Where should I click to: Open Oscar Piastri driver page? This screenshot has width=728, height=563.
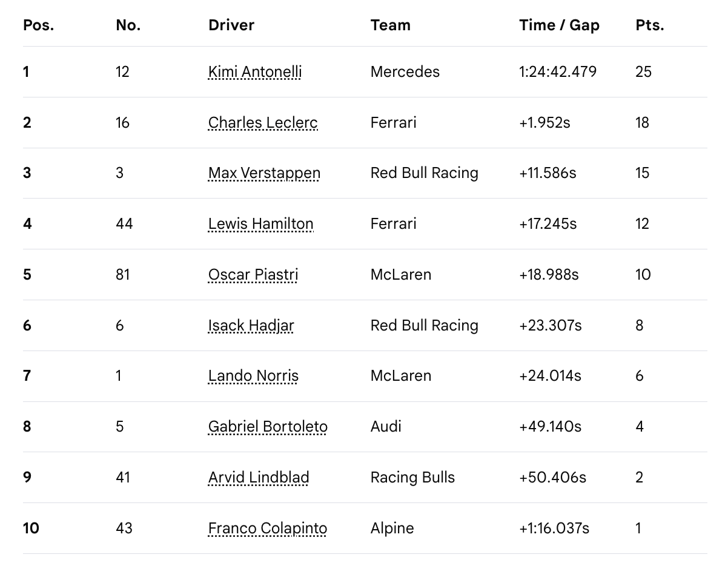point(253,275)
